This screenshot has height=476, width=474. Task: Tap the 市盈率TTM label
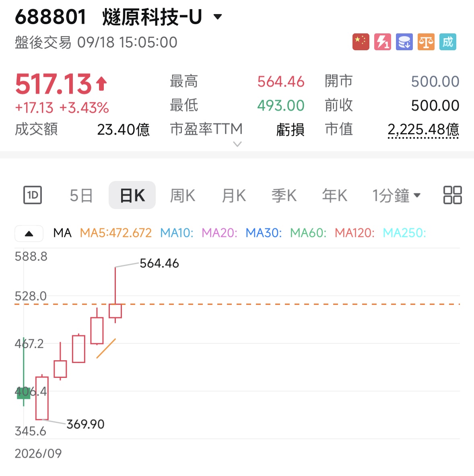click(206, 129)
